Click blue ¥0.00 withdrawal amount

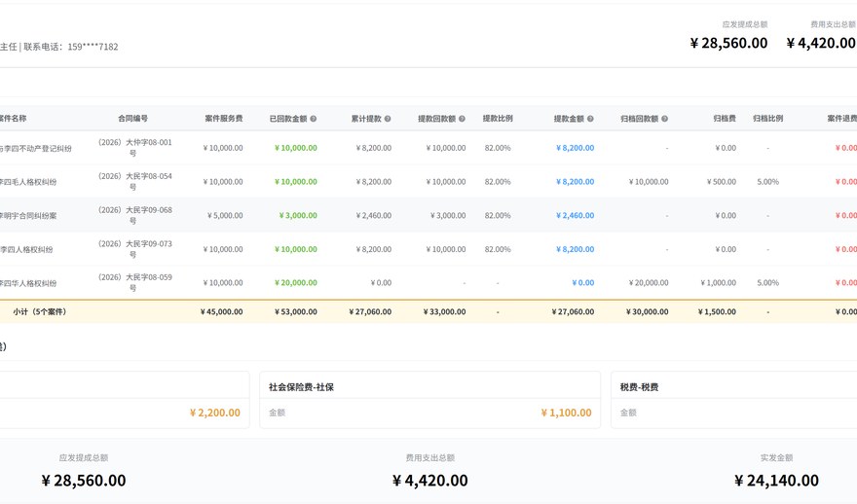(x=582, y=283)
